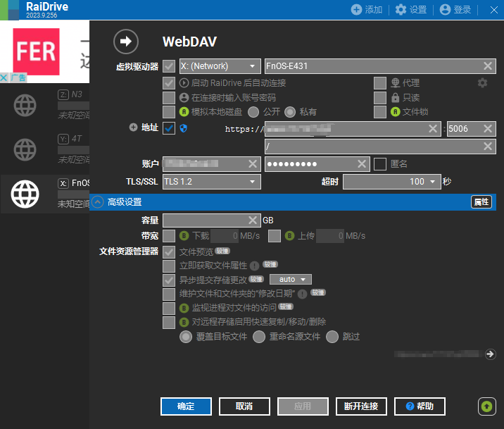
Task: Select the 私有 (Private) radio button
Action: 290,112
